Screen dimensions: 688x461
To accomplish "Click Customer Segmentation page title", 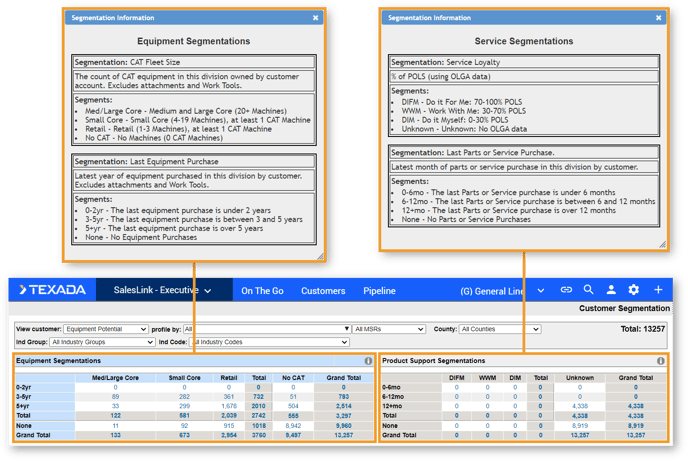I will pyautogui.click(x=624, y=308).
